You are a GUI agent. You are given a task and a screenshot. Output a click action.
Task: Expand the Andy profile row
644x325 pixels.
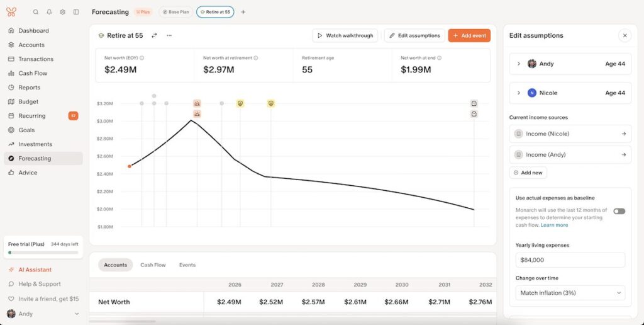coord(570,64)
